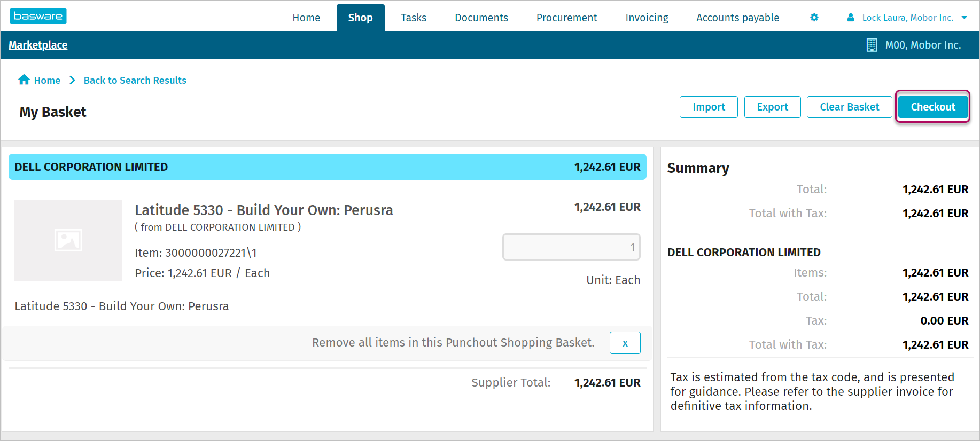Click the tax estimation guidance note
980x441 pixels.
click(812, 391)
